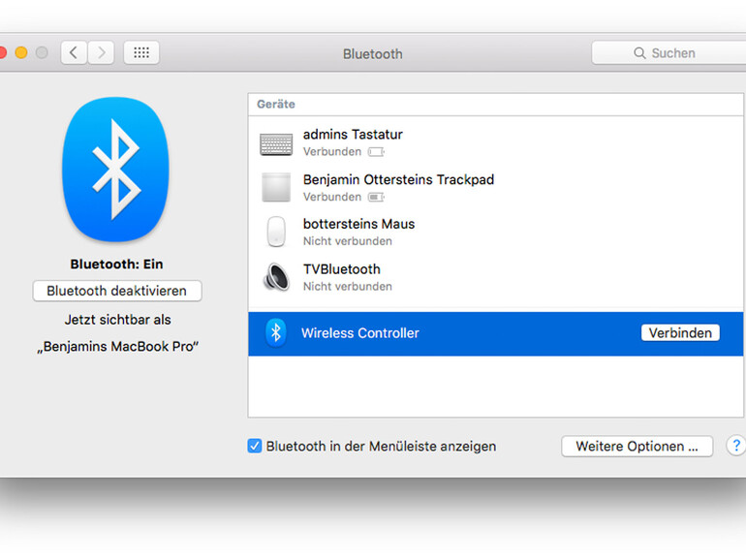This screenshot has height=560, width=746.
Task: Click Nicht verbunden under TVBluetooth
Action: [x=348, y=287]
